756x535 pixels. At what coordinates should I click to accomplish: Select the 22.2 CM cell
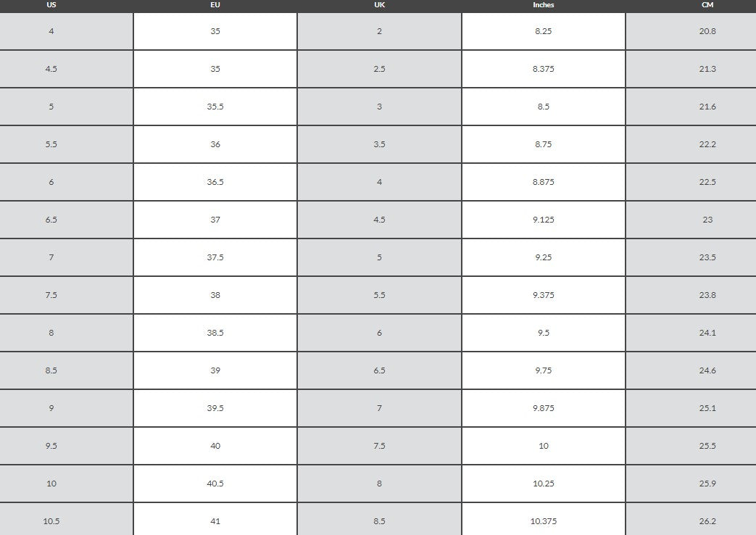[x=707, y=144]
